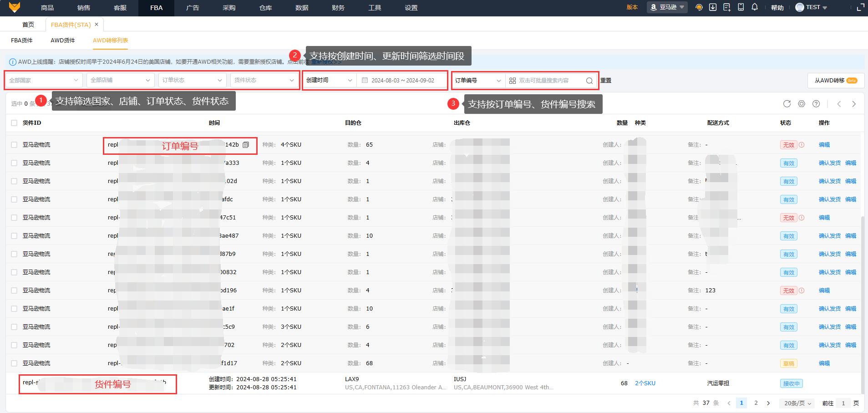Click the 帮助 help link in the header
Viewport: 868px width, 413px height.
coord(777,8)
